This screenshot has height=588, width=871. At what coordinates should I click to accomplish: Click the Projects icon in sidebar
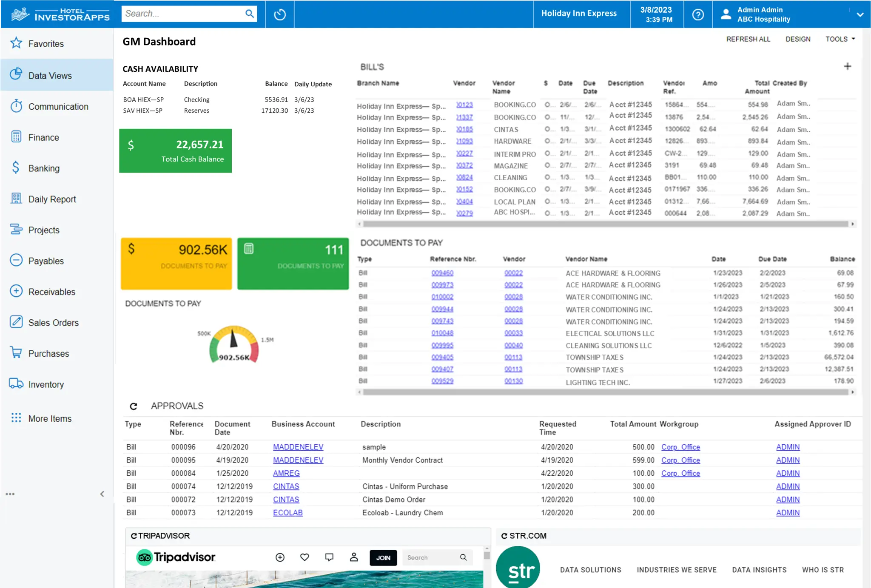point(16,230)
